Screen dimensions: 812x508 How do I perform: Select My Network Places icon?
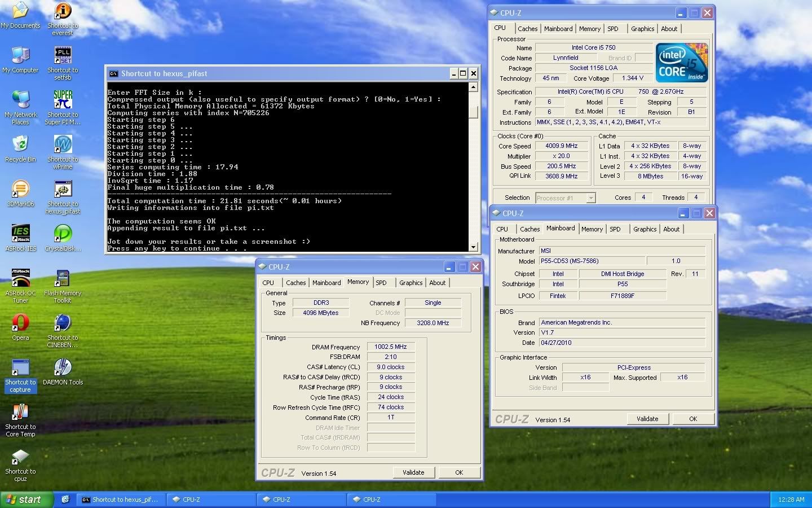(x=20, y=99)
